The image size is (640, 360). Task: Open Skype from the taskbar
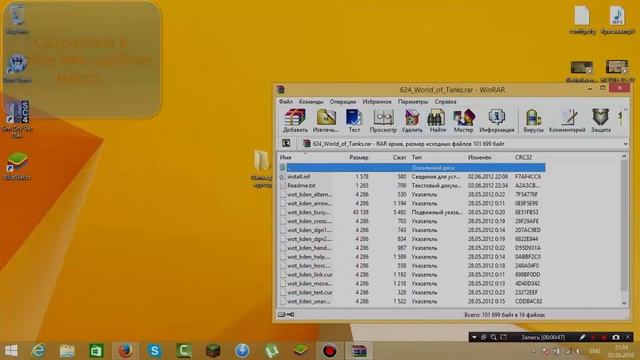[x=155, y=351]
